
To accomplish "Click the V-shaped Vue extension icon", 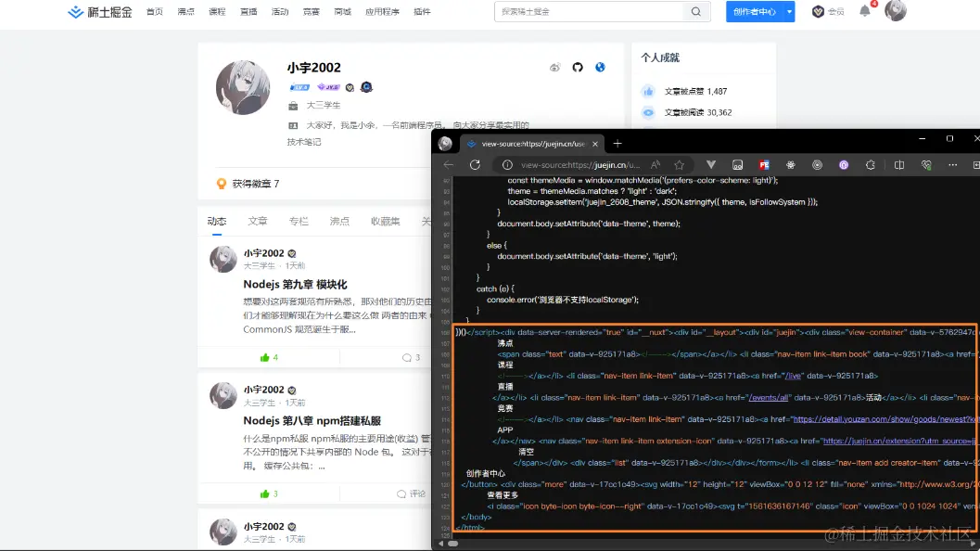I will (x=711, y=165).
